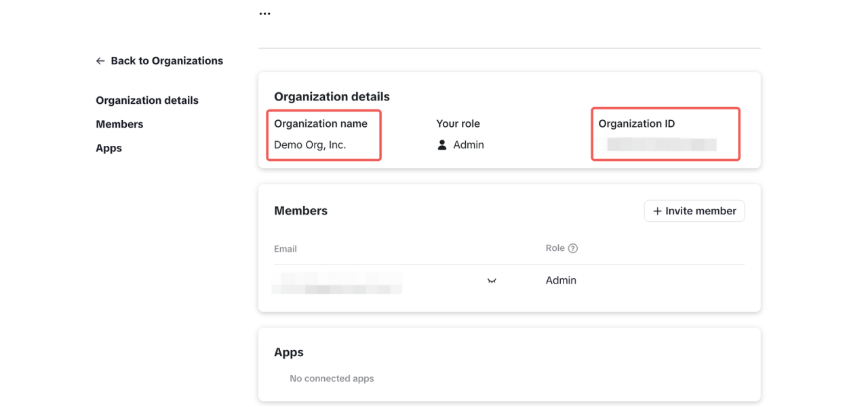Click the Role column header label
The height and width of the screenshot is (407, 868).
[555, 248]
